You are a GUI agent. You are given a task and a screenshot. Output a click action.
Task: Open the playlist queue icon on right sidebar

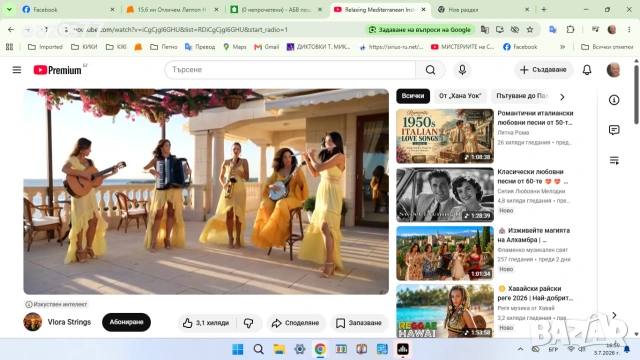point(614,160)
